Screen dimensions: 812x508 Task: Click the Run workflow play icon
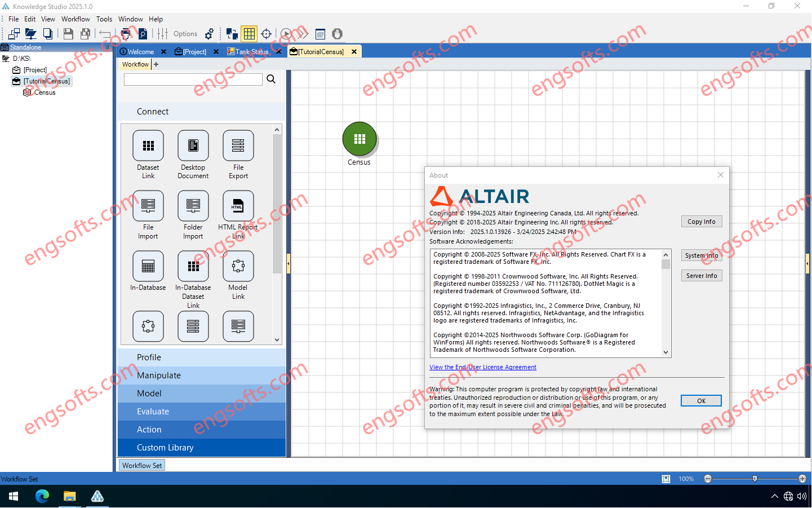tap(286, 34)
